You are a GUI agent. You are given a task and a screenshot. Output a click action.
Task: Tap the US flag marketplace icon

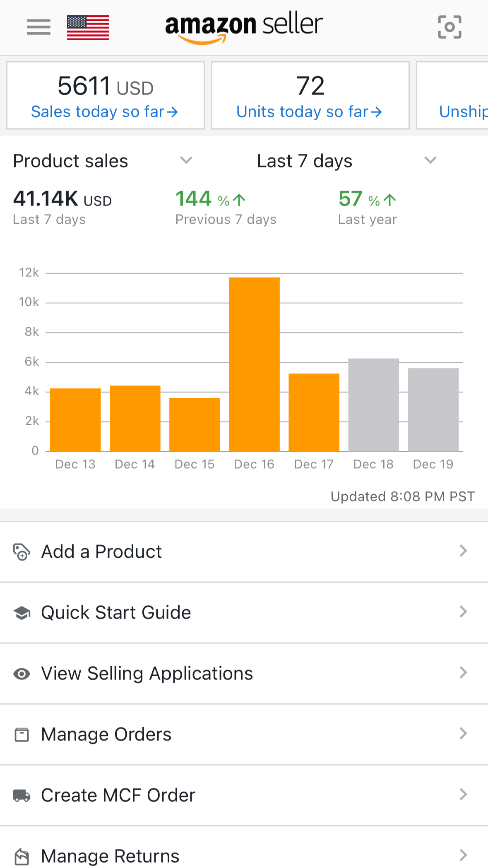(x=88, y=27)
